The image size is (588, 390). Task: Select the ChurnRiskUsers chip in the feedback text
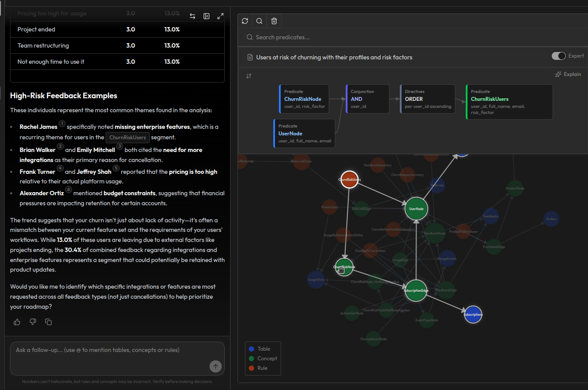(x=127, y=137)
